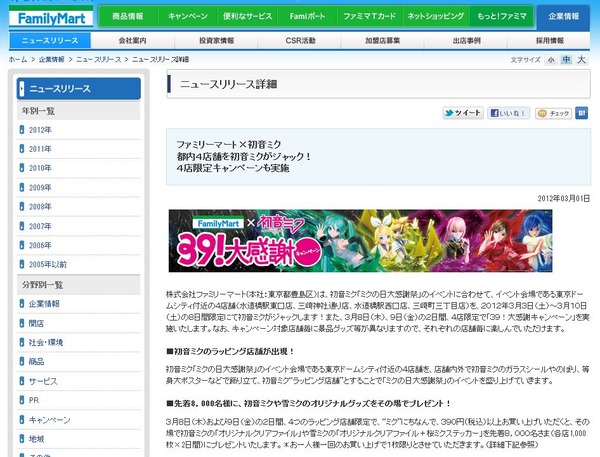Click headline ファミリーマート×初音ミク
Screen dimensions: 600x457
click(x=228, y=145)
